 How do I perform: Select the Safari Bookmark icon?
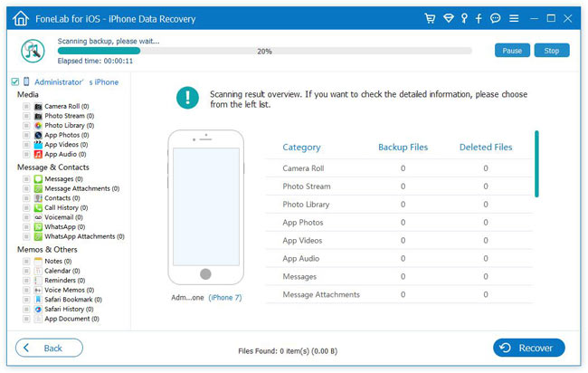click(x=38, y=300)
